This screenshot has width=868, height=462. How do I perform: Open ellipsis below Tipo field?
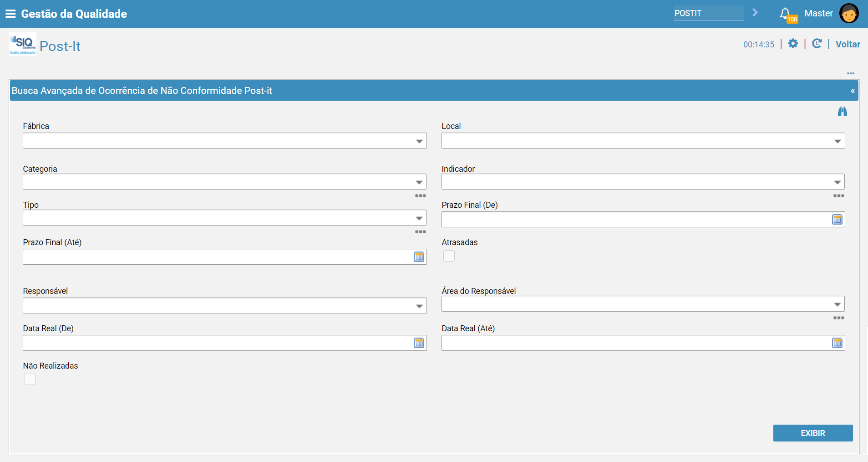pyautogui.click(x=421, y=232)
